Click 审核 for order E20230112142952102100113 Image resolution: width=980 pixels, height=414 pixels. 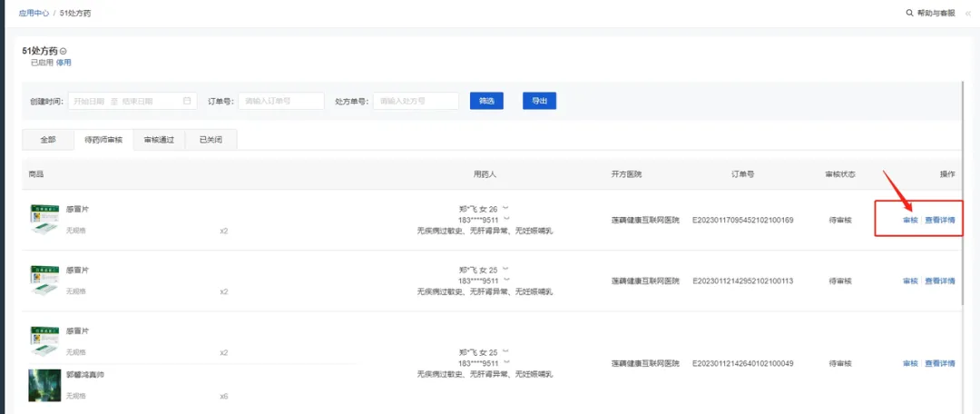pyautogui.click(x=910, y=281)
